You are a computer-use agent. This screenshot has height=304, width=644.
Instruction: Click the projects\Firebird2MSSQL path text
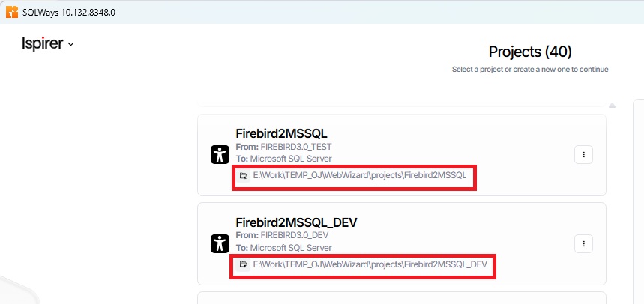point(360,176)
